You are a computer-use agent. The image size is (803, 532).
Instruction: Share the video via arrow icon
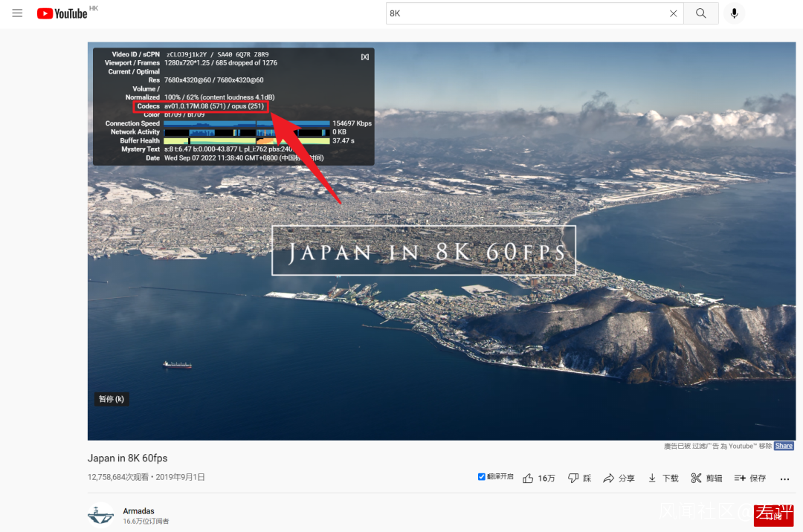tap(619, 478)
